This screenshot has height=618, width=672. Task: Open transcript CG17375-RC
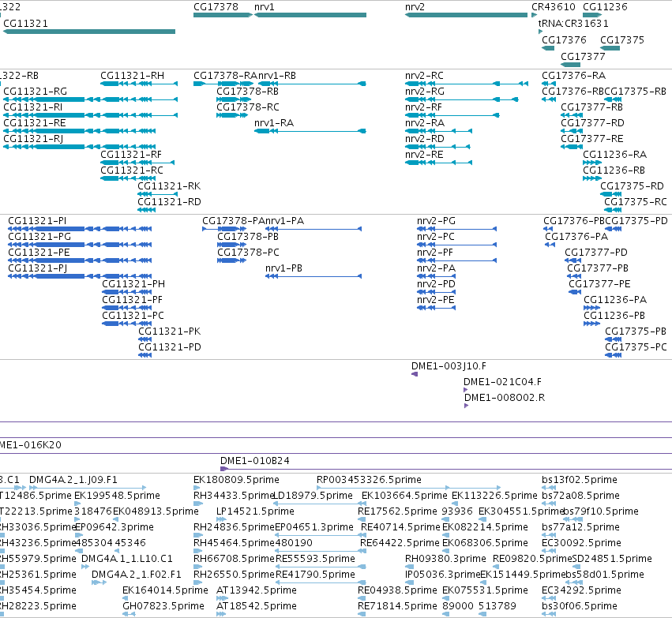coord(636,202)
